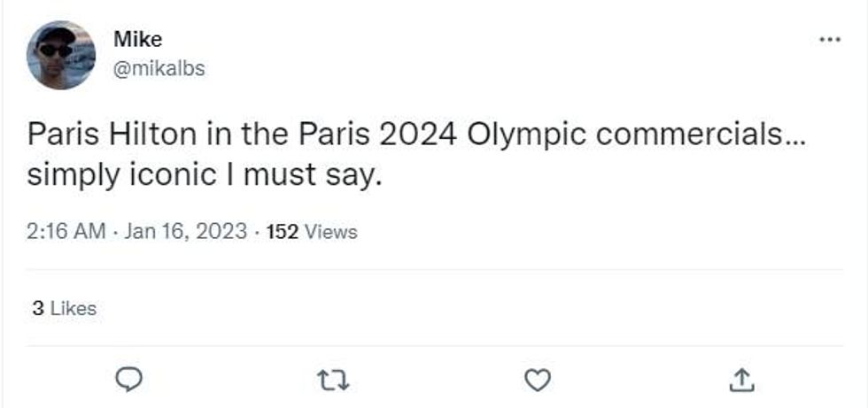Click the line simply iconic I must say

click(x=205, y=173)
